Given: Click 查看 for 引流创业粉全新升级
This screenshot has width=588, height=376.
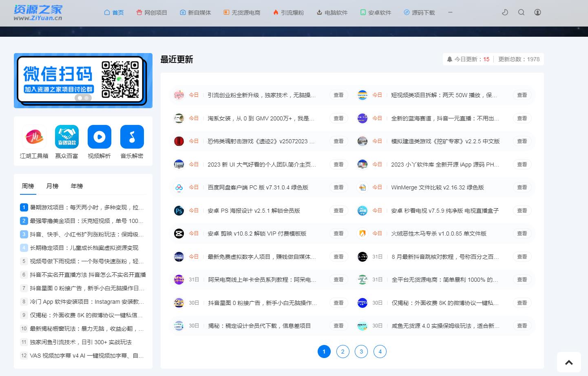Looking at the screenshot, I should tap(338, 95).
